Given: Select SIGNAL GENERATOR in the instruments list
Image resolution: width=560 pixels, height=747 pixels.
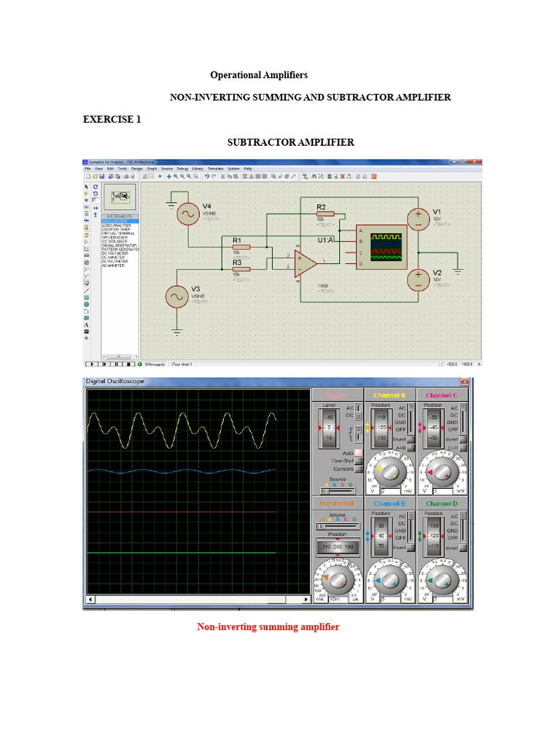Looking at the screenshot, I should click(x=120, y=245).
